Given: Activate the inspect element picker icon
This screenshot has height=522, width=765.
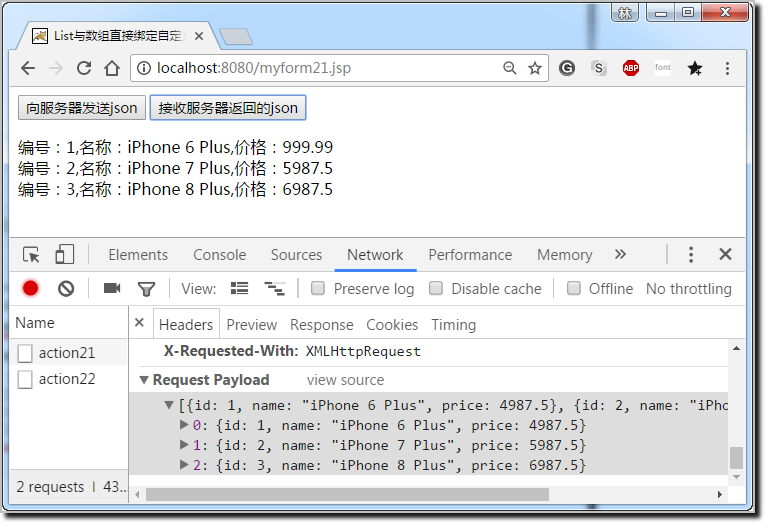Looking at the screenshot, I should pos(31,255).
